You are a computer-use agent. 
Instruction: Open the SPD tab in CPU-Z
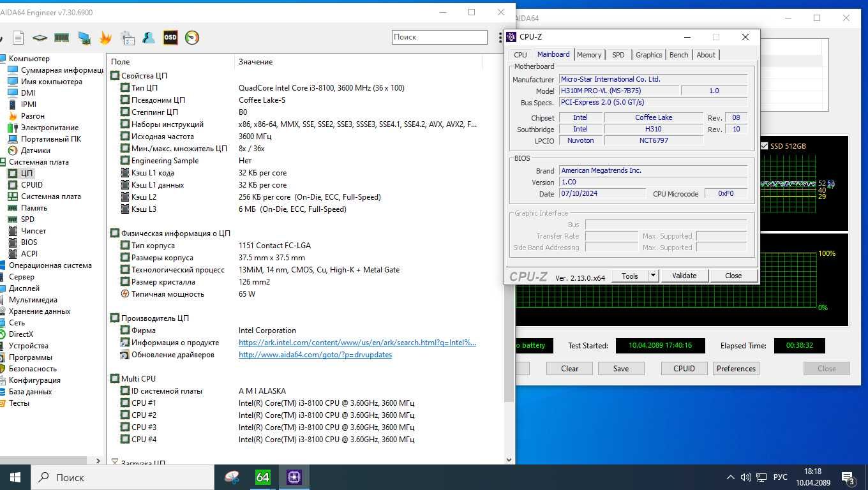[618, 55]
